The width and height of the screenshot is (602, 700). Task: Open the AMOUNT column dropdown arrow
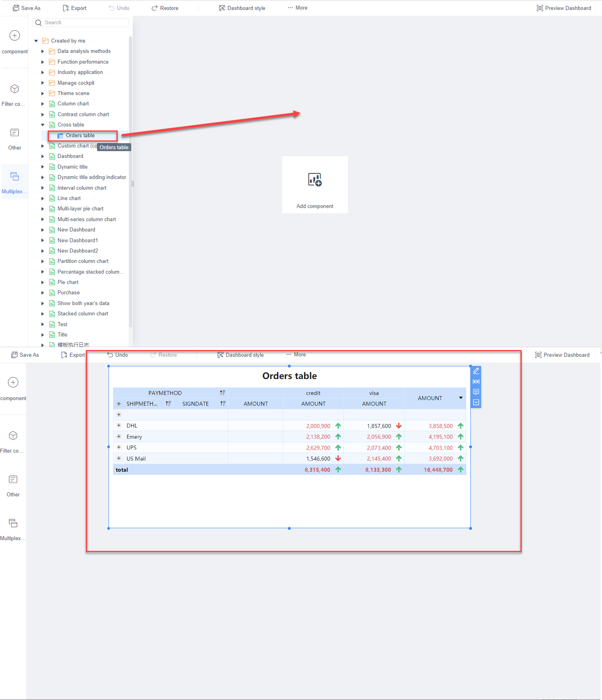[461, 398]
